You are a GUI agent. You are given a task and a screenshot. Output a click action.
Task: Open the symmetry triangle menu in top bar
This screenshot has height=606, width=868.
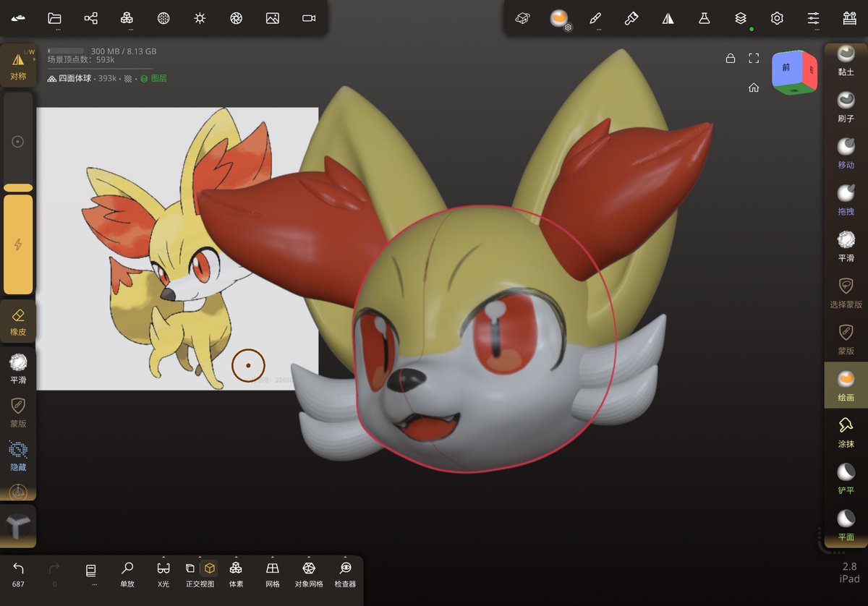[668, 18]
